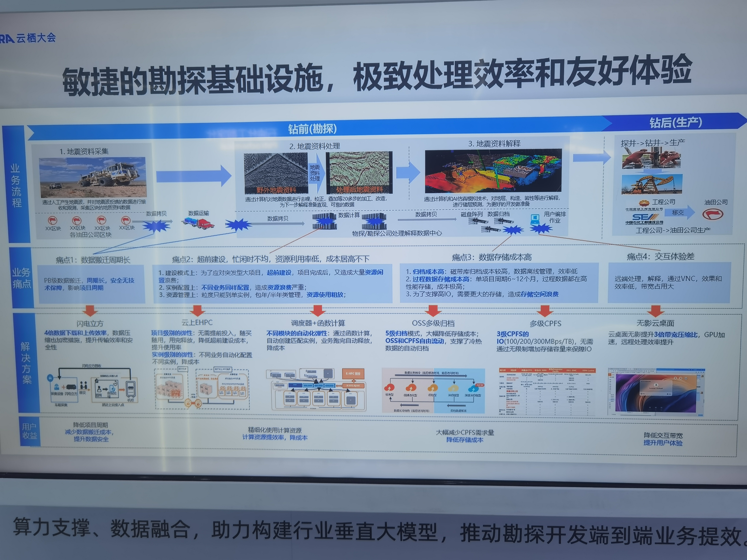
Task: Click the 云栖大会 logo
Action: click(x=28, y=38)
